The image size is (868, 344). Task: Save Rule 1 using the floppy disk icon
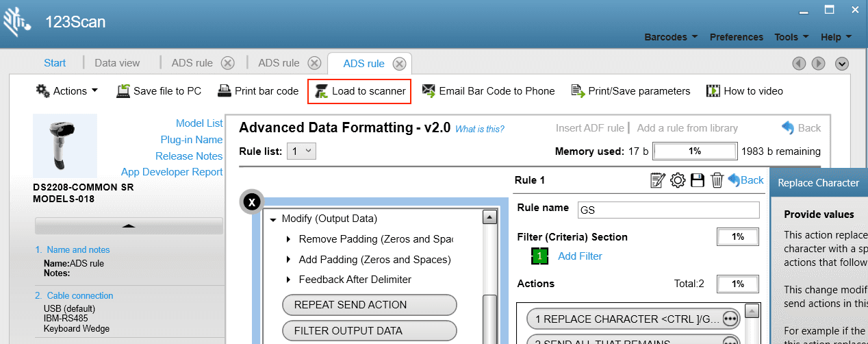[x=698, y=180]
